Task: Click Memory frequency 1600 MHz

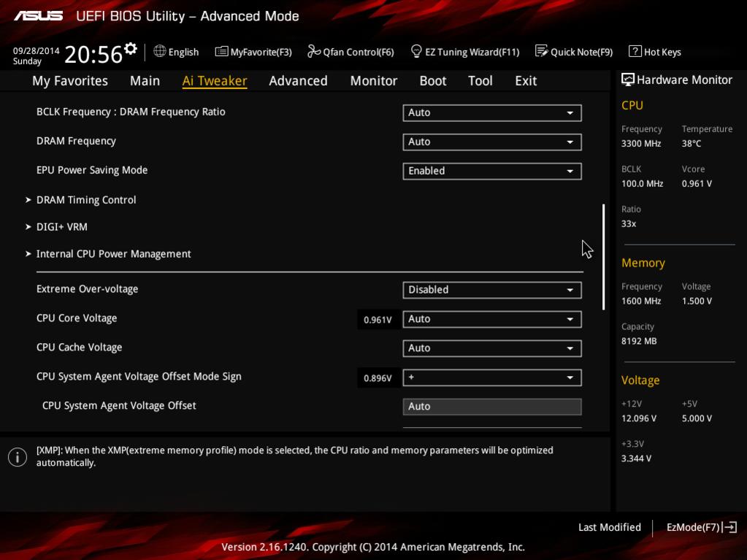Action: [x=641, y=301]
